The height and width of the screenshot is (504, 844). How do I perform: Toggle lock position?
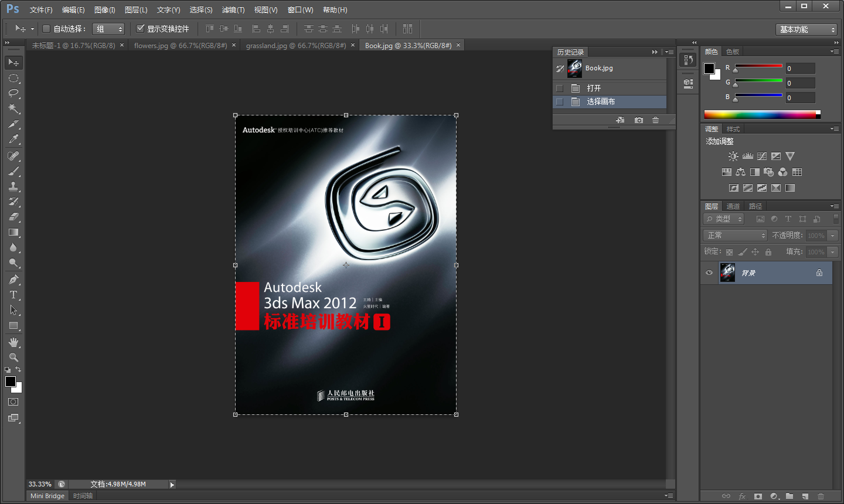tap(755, 252)
